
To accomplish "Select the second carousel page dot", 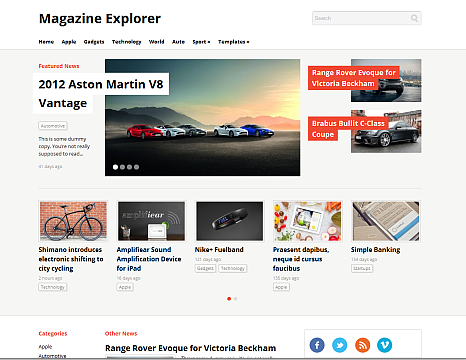I will point(236,299).
